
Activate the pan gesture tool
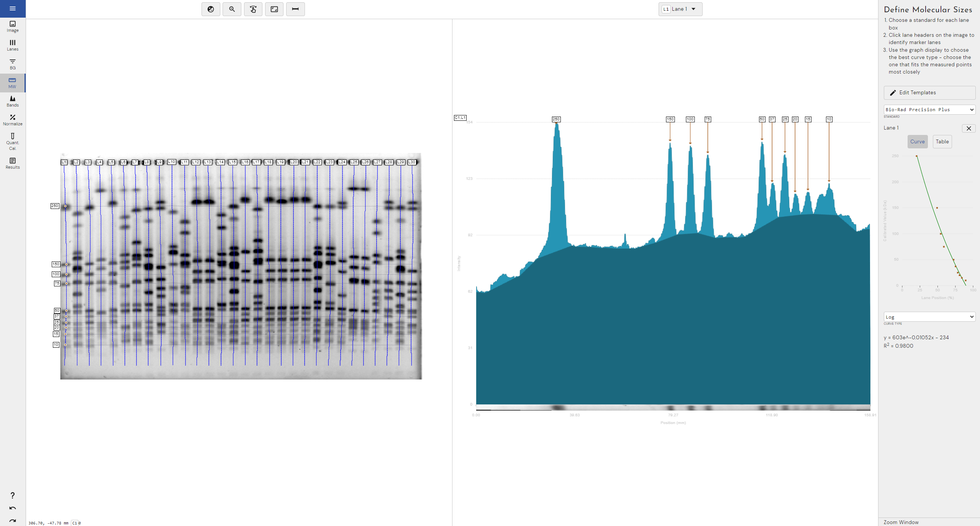[x=253, y=9]
